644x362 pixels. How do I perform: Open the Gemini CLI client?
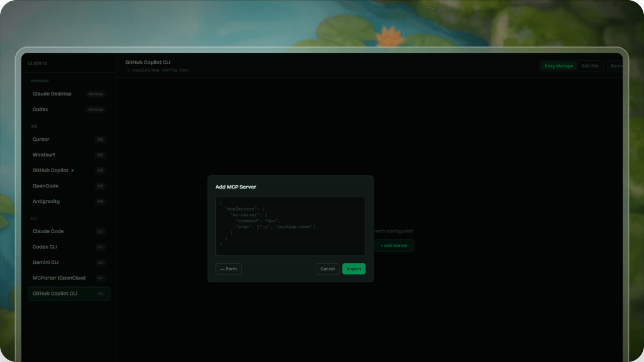pos(45,262)
